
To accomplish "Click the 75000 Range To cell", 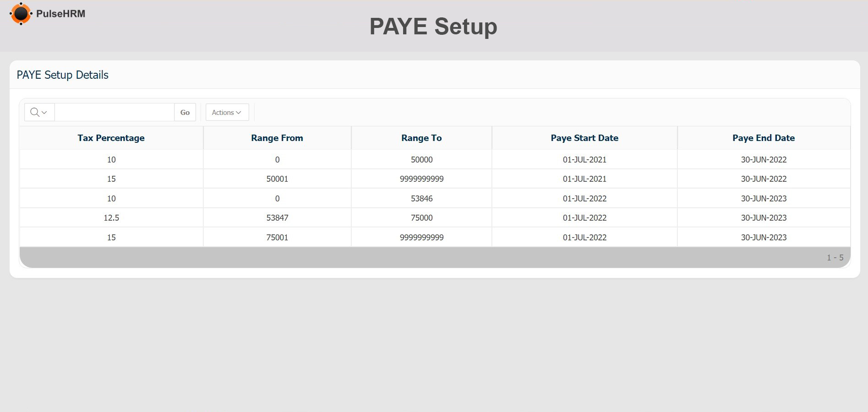I will click(x=421, y=218).
